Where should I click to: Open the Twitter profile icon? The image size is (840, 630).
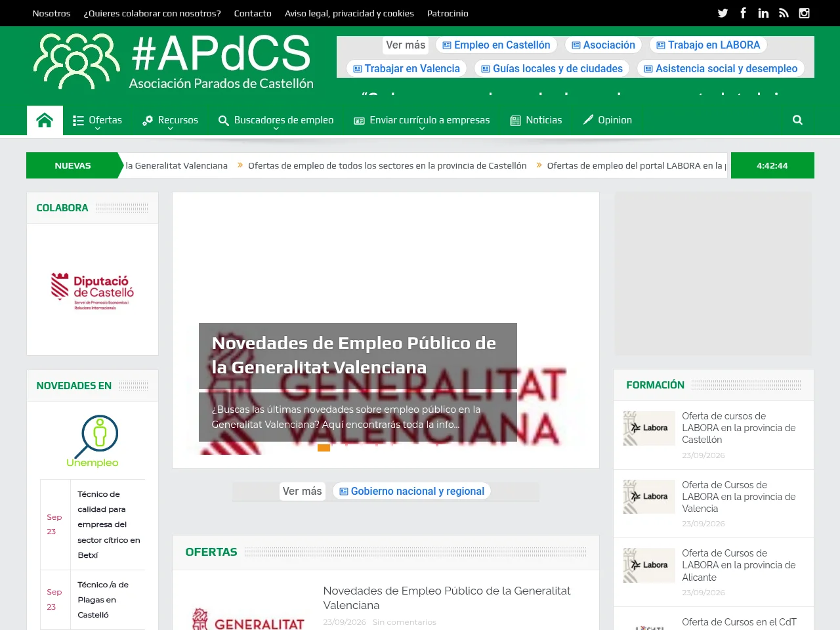point(723,13)
